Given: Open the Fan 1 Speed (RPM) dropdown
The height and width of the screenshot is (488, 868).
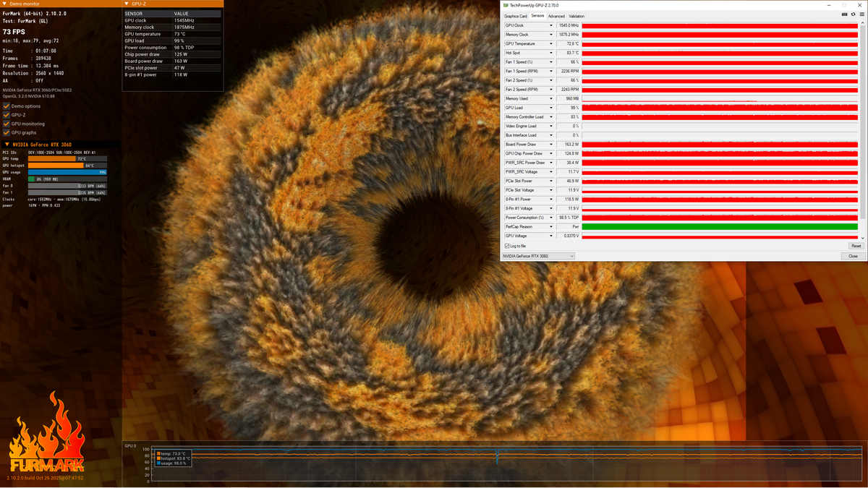Looking at the screenshot, I should pyautogui.click(x=551, y=71).
